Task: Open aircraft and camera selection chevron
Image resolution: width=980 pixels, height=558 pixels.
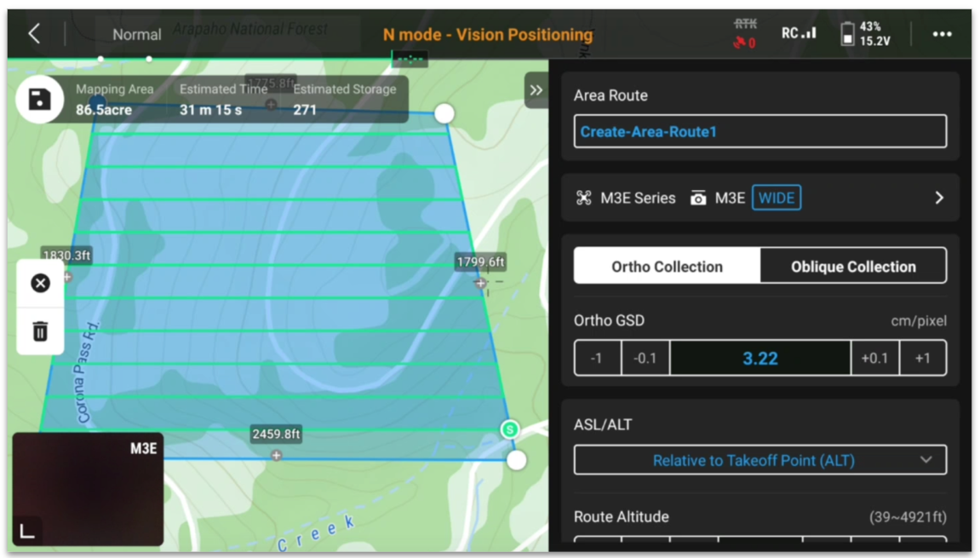Action: 939,198
